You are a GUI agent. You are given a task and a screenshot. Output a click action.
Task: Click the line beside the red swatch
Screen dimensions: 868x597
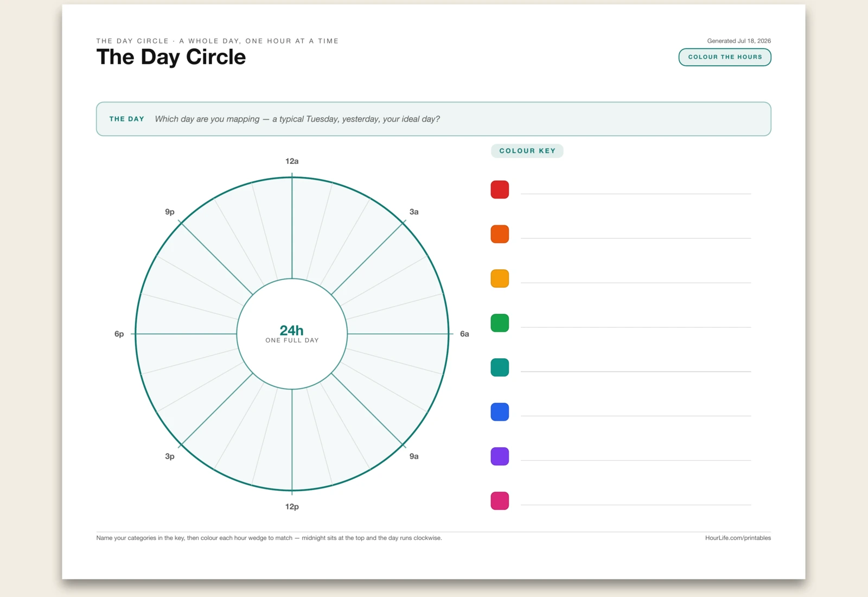click(x=636, y=193)
